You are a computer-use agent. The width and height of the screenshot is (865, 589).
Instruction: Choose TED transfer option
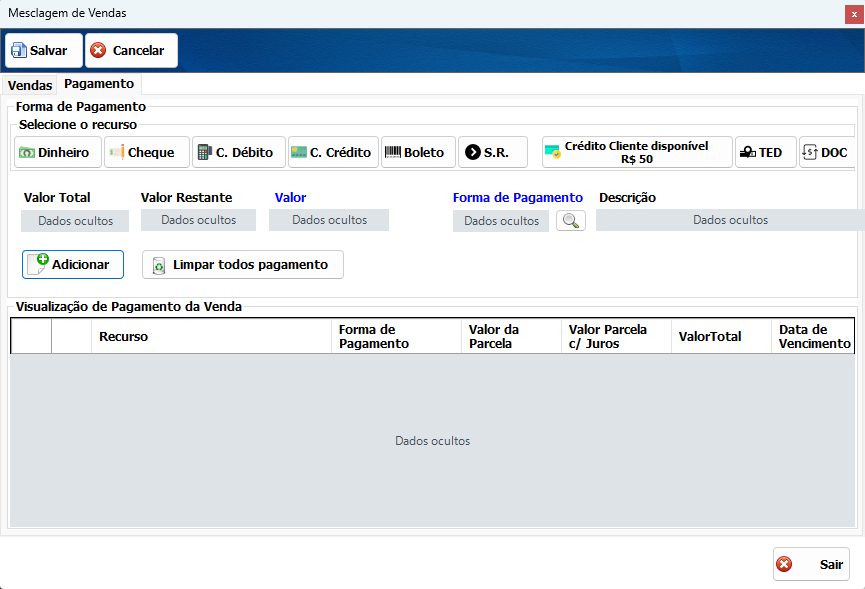766,152
